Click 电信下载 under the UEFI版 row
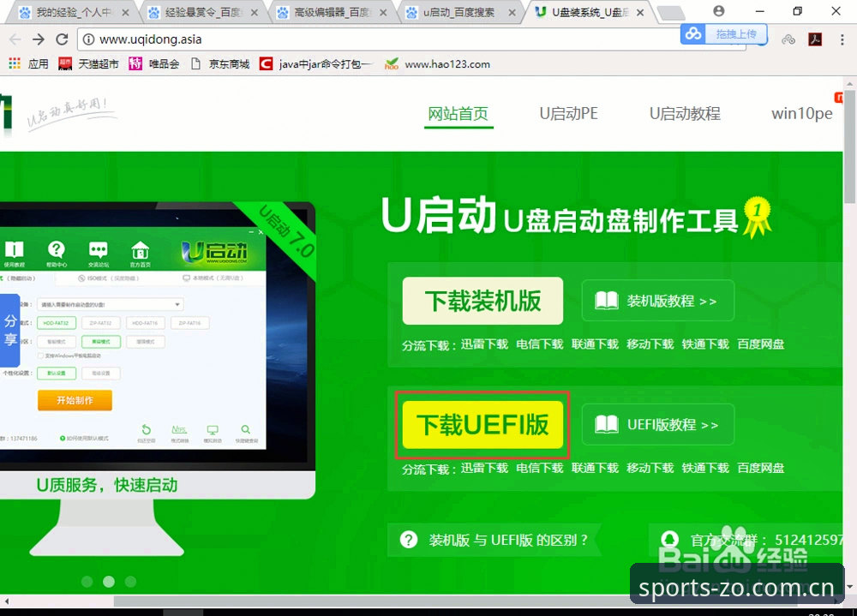Screen dimensions: 857x616 pos(539,468)
